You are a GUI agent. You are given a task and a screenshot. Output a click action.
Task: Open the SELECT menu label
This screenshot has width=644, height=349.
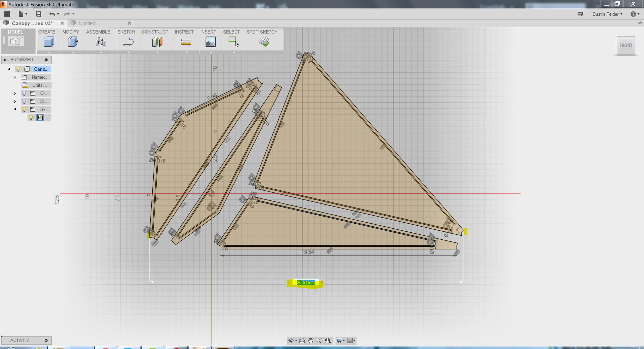(231, 32)
